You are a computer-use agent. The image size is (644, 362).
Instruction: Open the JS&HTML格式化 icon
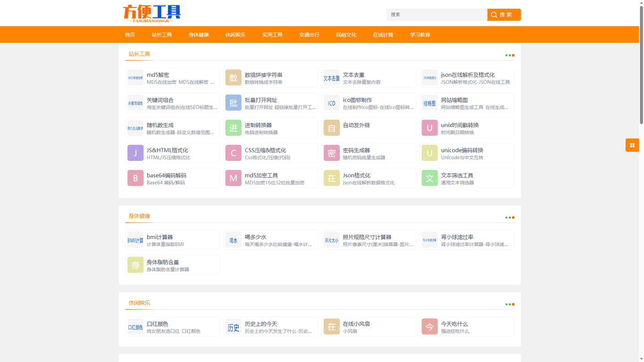tap(136, 153)
